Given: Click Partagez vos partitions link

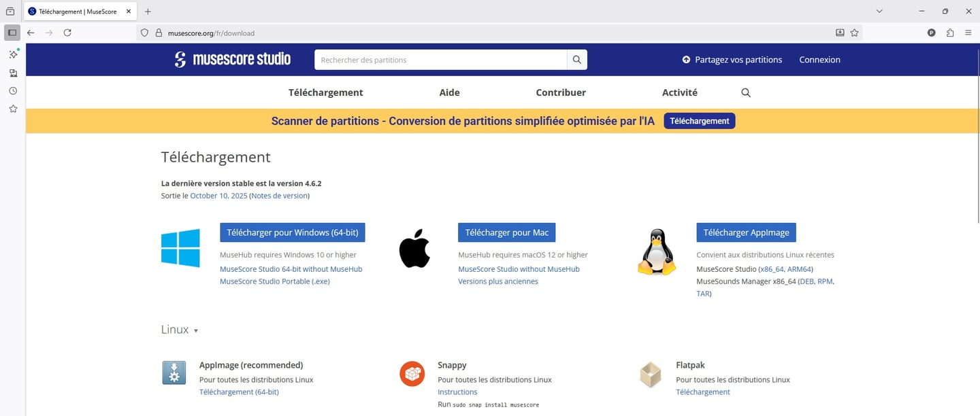Looking at the screenshot, I should [732, 60].
